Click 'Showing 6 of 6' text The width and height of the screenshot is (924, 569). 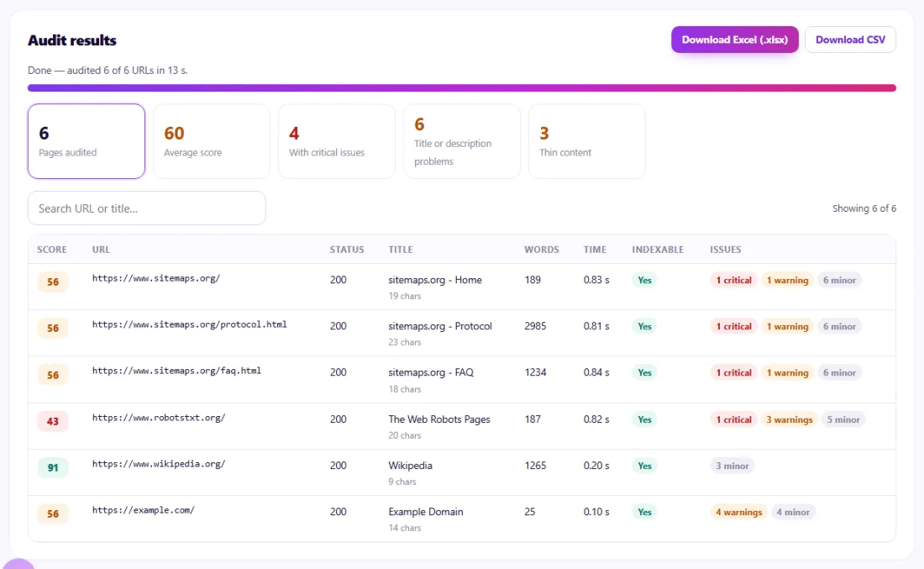864,208
